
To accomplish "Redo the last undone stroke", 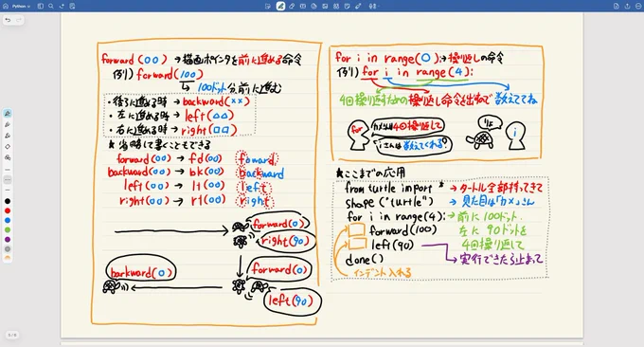I will [x=19, y=20].
